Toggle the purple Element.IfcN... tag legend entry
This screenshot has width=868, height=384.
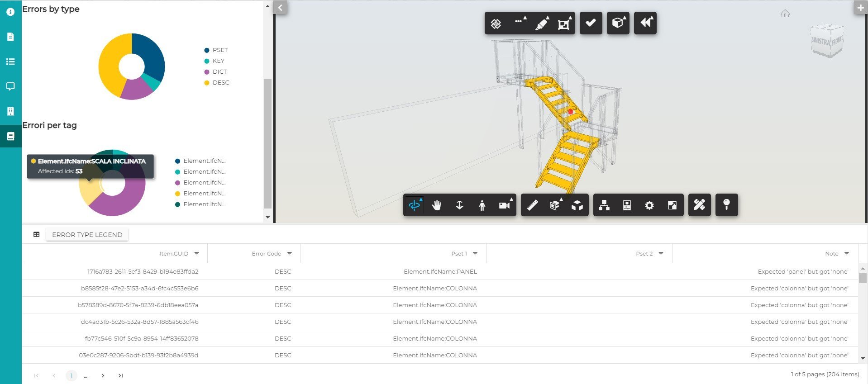click(200, 183)
